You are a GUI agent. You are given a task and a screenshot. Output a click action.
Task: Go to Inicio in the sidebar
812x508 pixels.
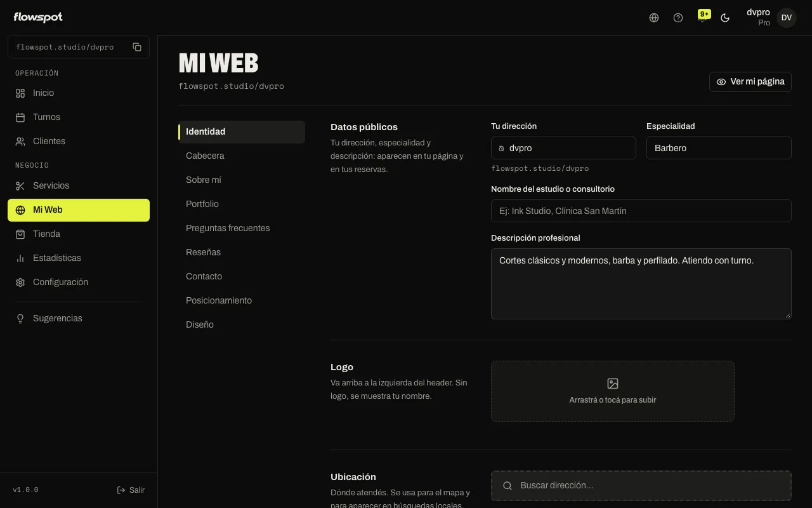pos(79,93)
